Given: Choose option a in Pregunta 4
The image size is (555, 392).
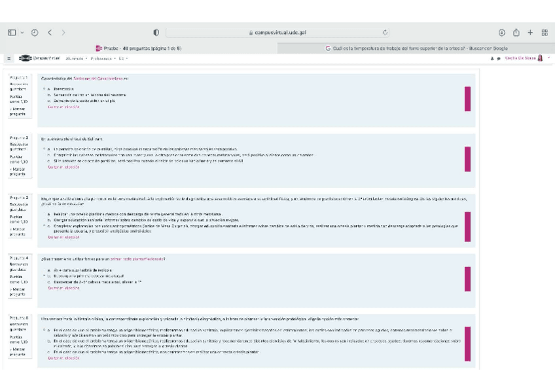Looking at the screenshot, I should click(x=49, y=270).
